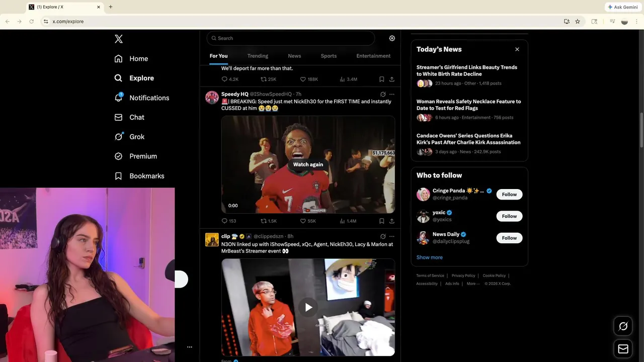Switch to the Entertainment tab
Image resolution: width=644 pixels, height=362 pixels.
point(373,56)
